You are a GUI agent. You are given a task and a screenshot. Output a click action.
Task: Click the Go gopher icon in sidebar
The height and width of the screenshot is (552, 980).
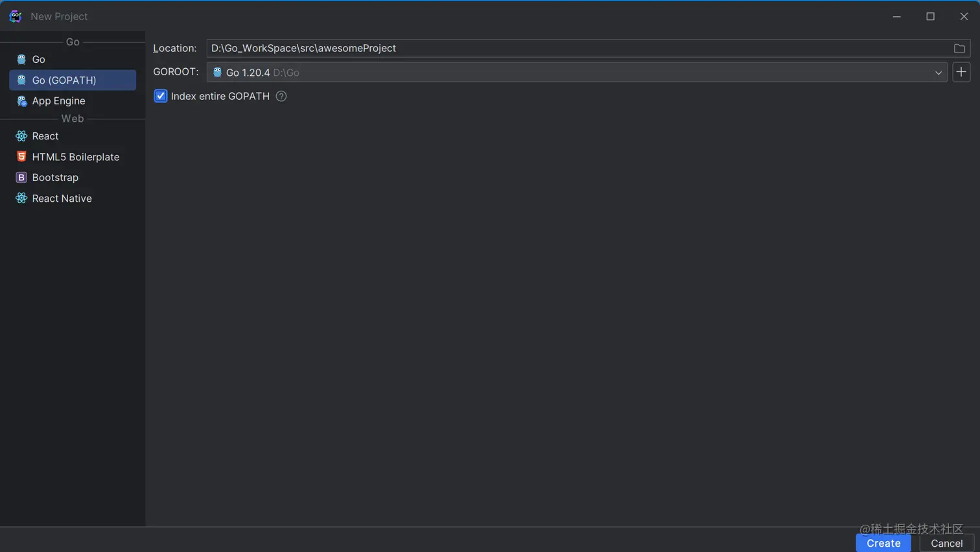pyautogui.click(x=21, y=59)
